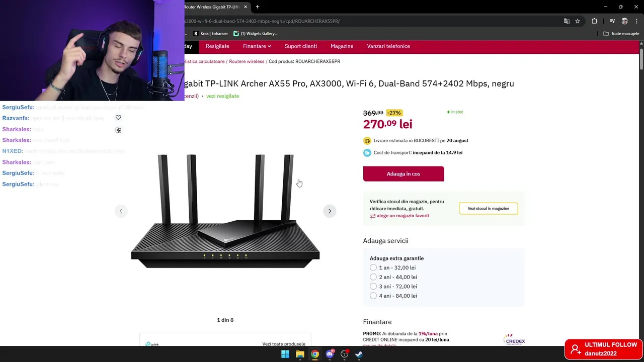Click Vezi stocul in magazine button
Image resolution: width=644 pixels, height=362 pixels.
click(x=489, y=209)
